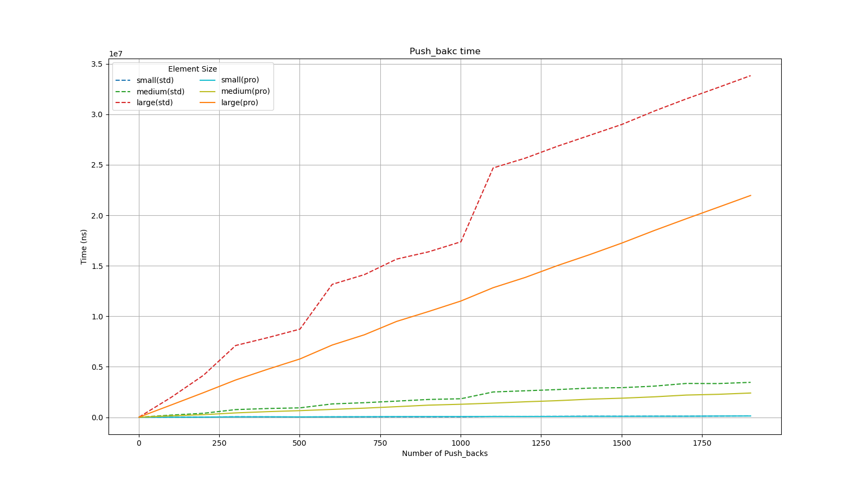Screen dimensions: 868x488
Task: Click orange solid line sample in legend
Action: point(208,102)
